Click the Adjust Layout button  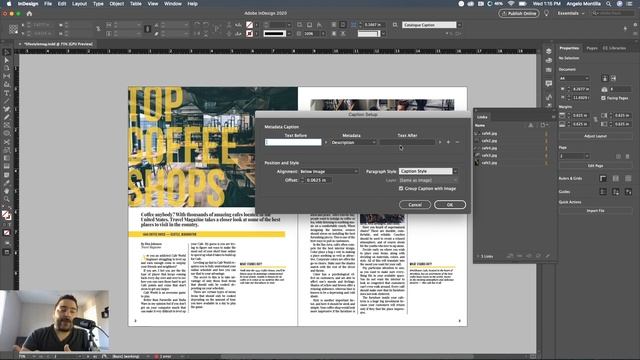[x=595, y=136]
